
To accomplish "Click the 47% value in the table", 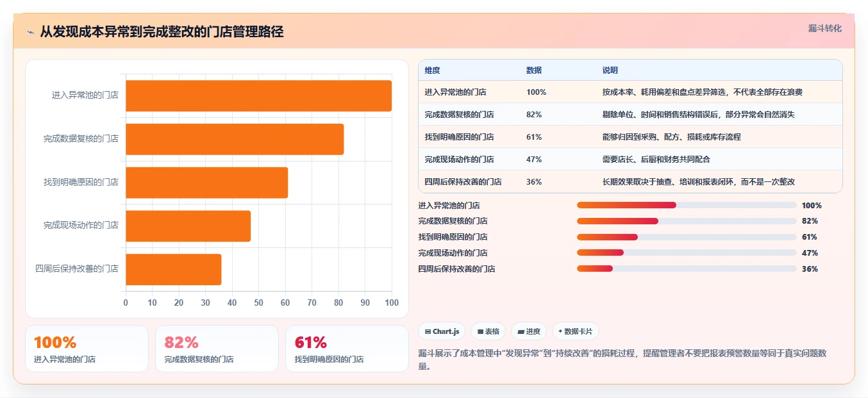I will [534, 160].
